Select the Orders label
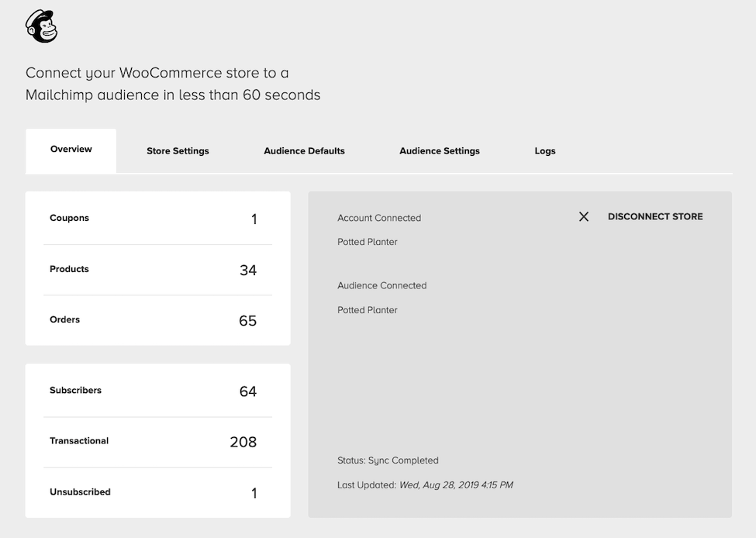Image resolution: width=756 pixels, height=538 pixels. [x=64, y=319]
